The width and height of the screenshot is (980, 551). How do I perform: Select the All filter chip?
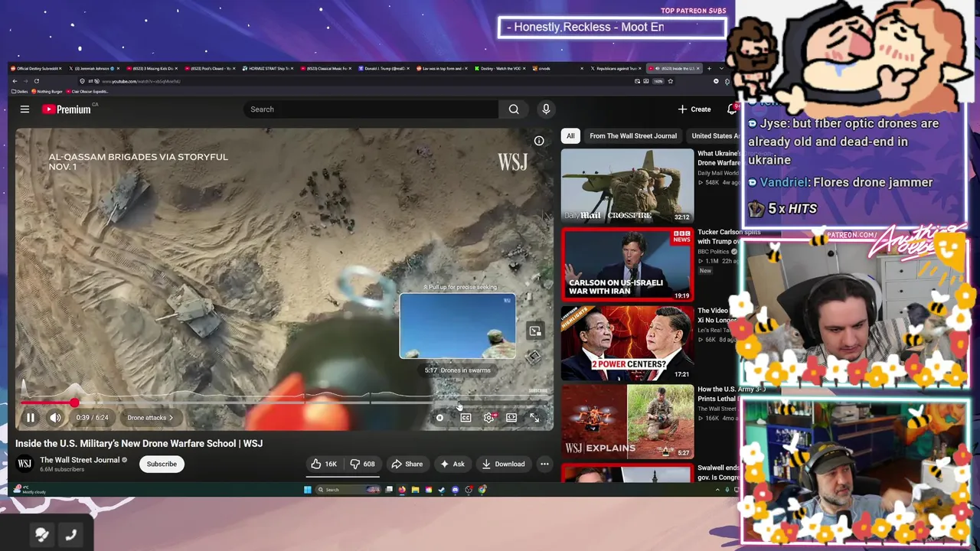click(x=570, y=135)
